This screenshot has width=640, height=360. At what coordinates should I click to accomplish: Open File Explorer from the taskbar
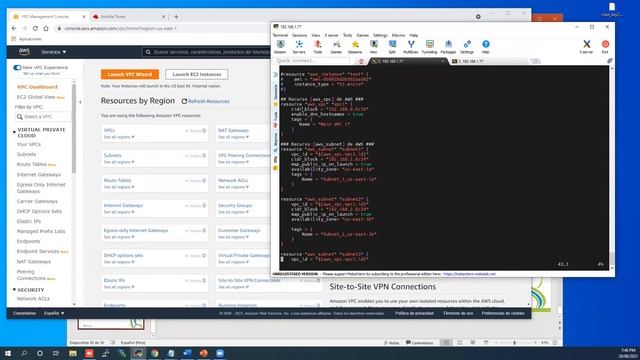point(73,353)
